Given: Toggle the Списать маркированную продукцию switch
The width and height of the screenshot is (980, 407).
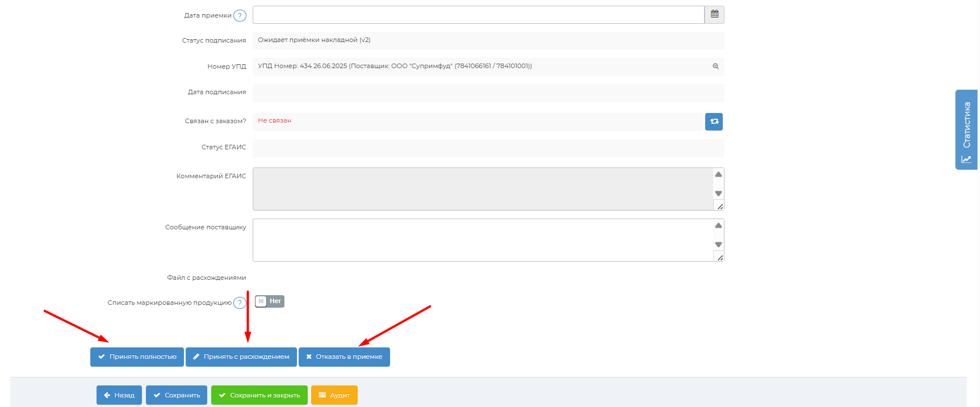Looking at the screenshot, I should [269, 301].
